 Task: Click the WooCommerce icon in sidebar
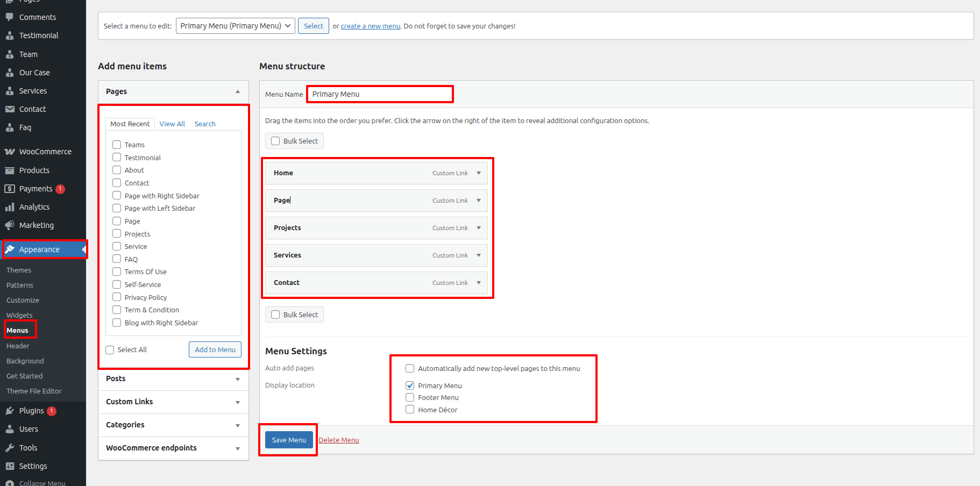click(x=10, y=152)
